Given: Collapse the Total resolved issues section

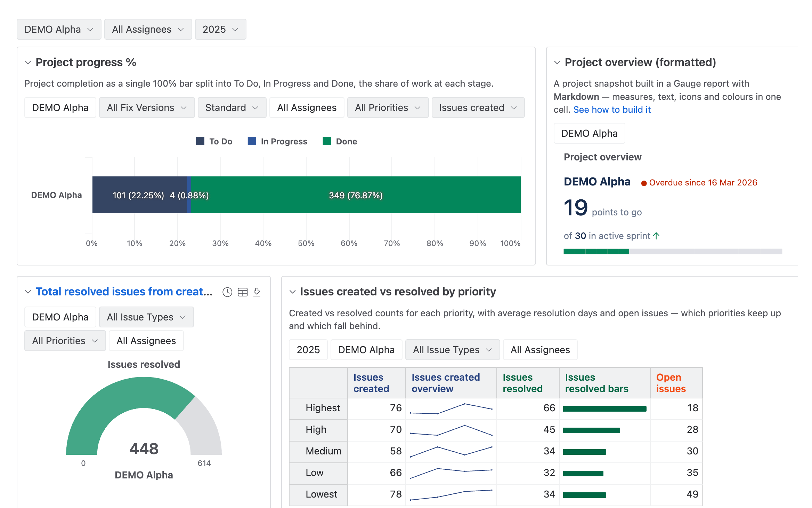Looking at the screenshot, I should (28, 292).
